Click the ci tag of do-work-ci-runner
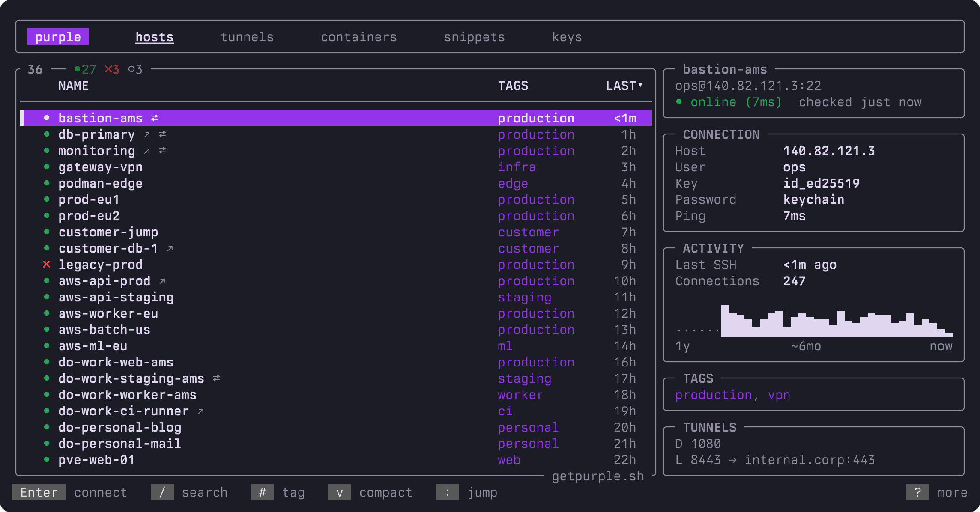Viewport: 980px width, 512px height. pyautogui.click(x=505, y=411)
